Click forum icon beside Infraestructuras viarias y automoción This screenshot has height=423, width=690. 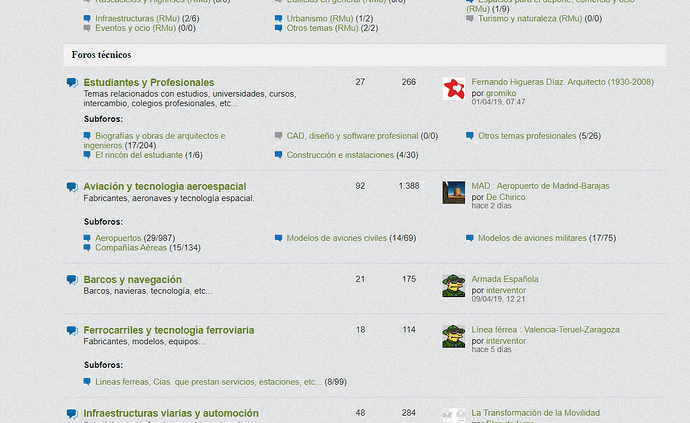[71, 413]
